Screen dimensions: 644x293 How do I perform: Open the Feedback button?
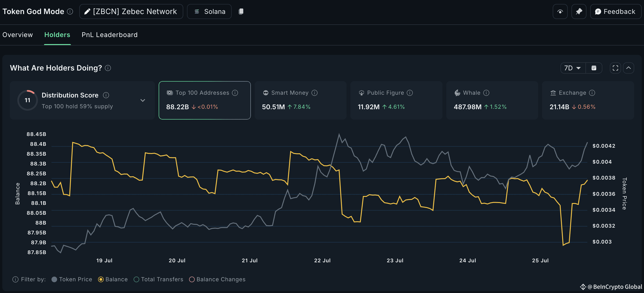click(615, 11)
